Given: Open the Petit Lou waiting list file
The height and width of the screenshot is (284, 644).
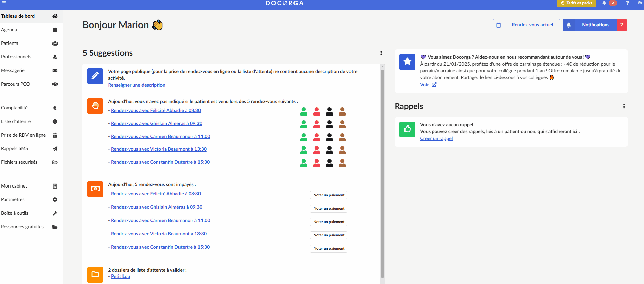Looking at the screenshot, I should click(120, 276).
